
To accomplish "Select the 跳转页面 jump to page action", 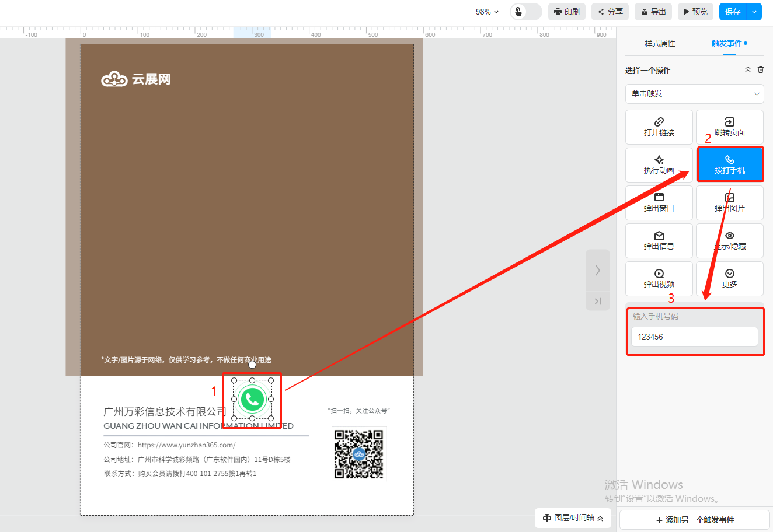I will tap(729, 127).
